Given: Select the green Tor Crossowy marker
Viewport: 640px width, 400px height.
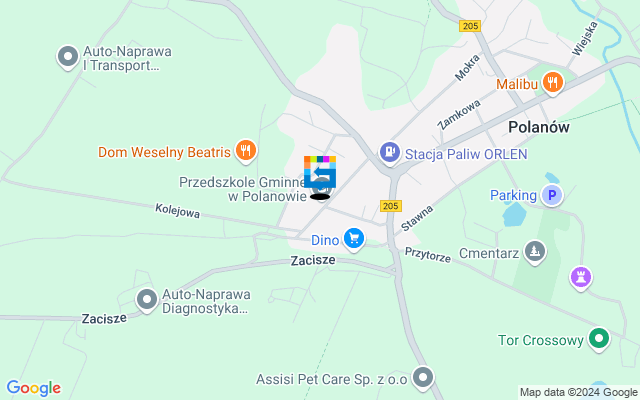Looking at the screenshot, I should [x=599, y=338].
